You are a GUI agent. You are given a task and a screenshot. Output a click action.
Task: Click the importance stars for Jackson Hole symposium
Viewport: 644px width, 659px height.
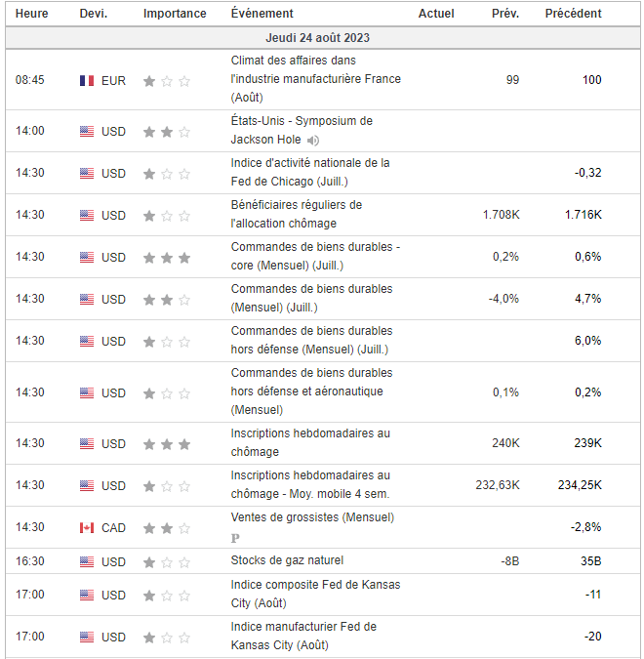(x=166, y=132)
